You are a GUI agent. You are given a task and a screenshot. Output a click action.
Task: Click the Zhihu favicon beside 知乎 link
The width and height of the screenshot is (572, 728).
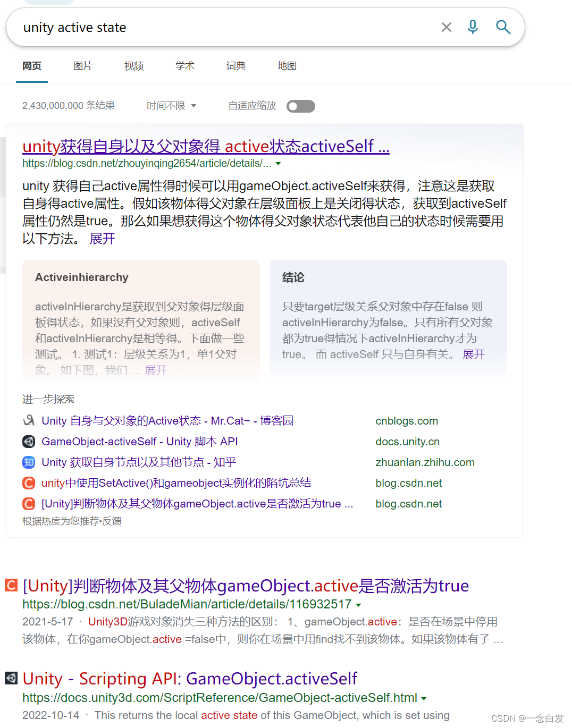point(29,462)
